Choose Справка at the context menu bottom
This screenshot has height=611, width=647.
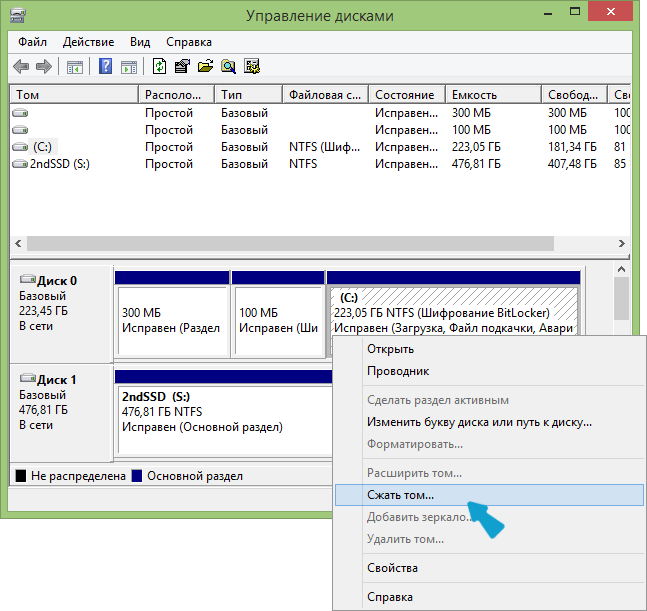pos(489,597)
